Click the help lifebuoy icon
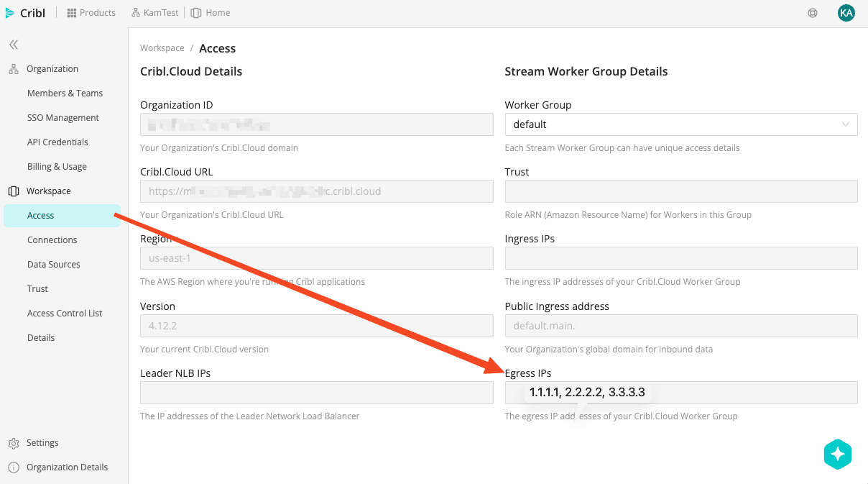This screenshot has height=484, width=868. tap(813, 13)
